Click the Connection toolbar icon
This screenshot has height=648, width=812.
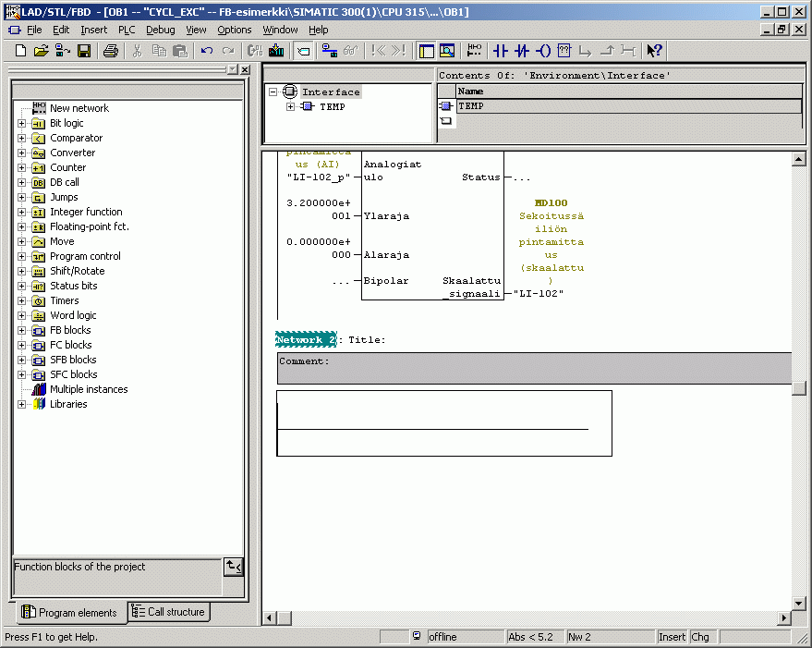tap(627, 51)
